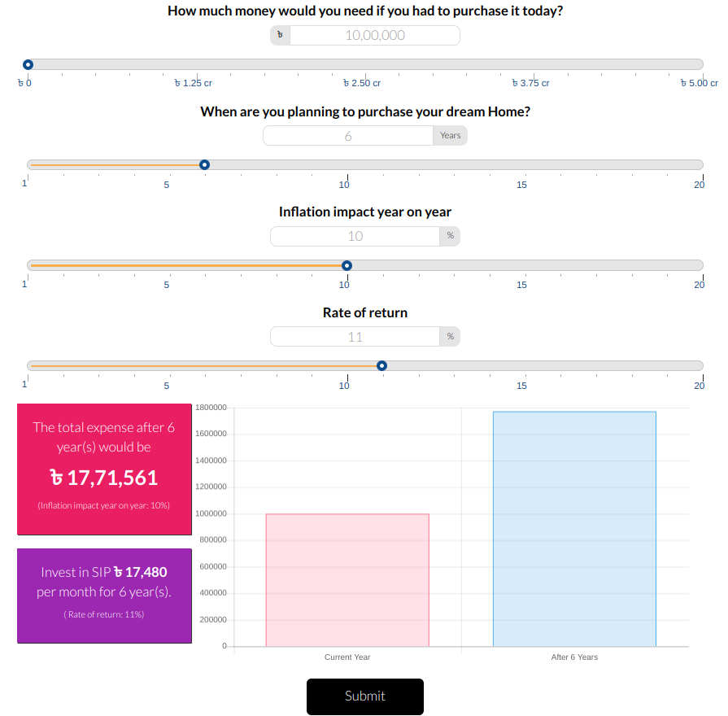The image size is (728, 716).
Task: Click the rate of return input field
Action: click(355, 337)
